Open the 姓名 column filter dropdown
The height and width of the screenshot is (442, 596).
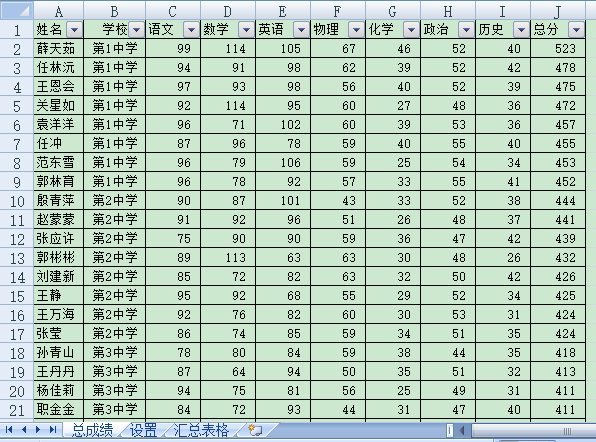(74, 29)
